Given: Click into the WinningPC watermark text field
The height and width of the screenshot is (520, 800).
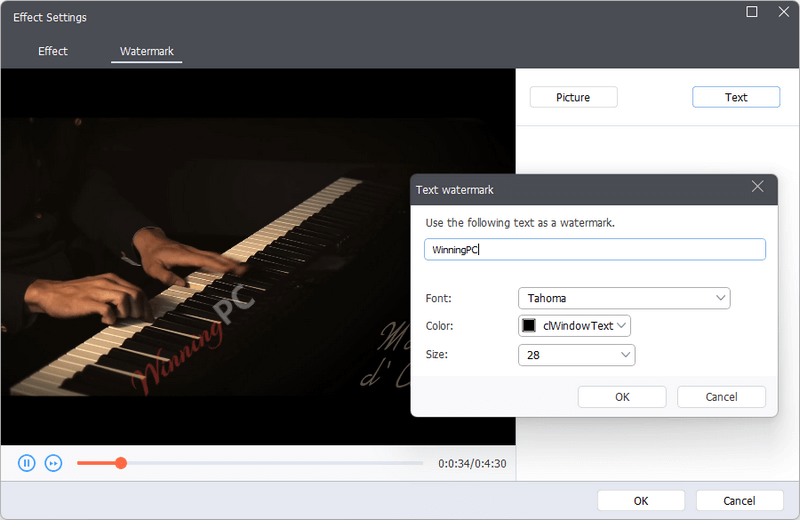Looking at the screenshot, I should click(x=595, y=250).
